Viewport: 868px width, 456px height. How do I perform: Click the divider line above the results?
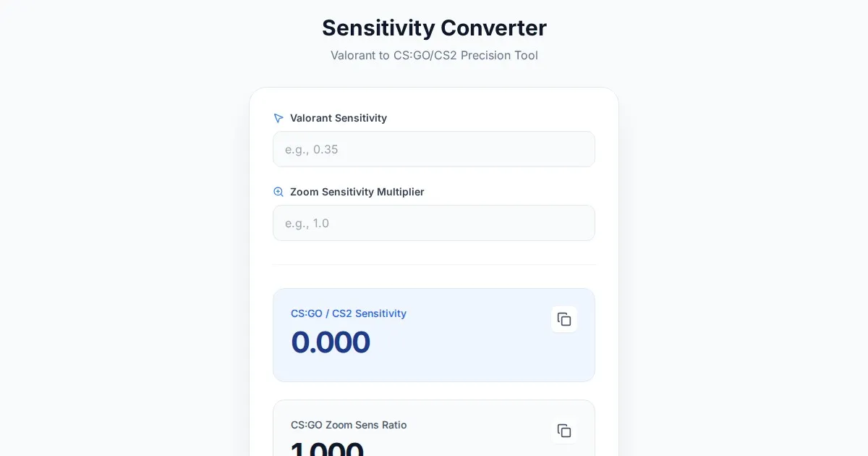(434, 265)
